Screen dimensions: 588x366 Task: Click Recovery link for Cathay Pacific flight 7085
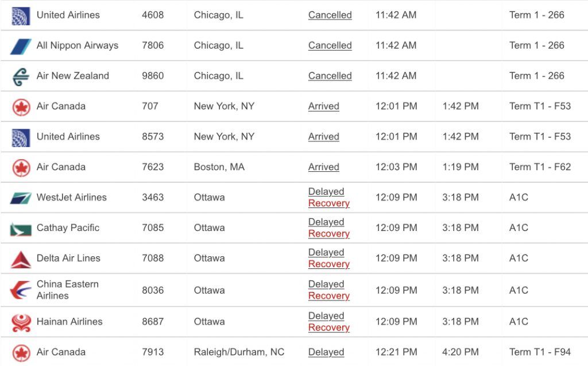(x=328, y=234)
